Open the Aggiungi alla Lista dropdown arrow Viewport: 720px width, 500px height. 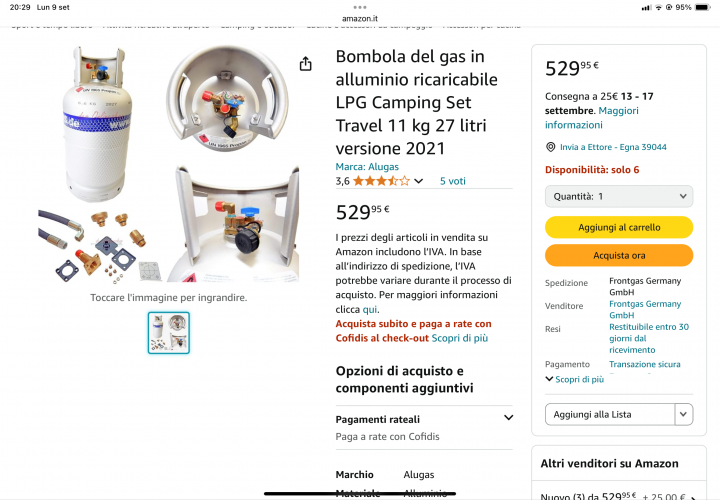click(x=684, y=414)
